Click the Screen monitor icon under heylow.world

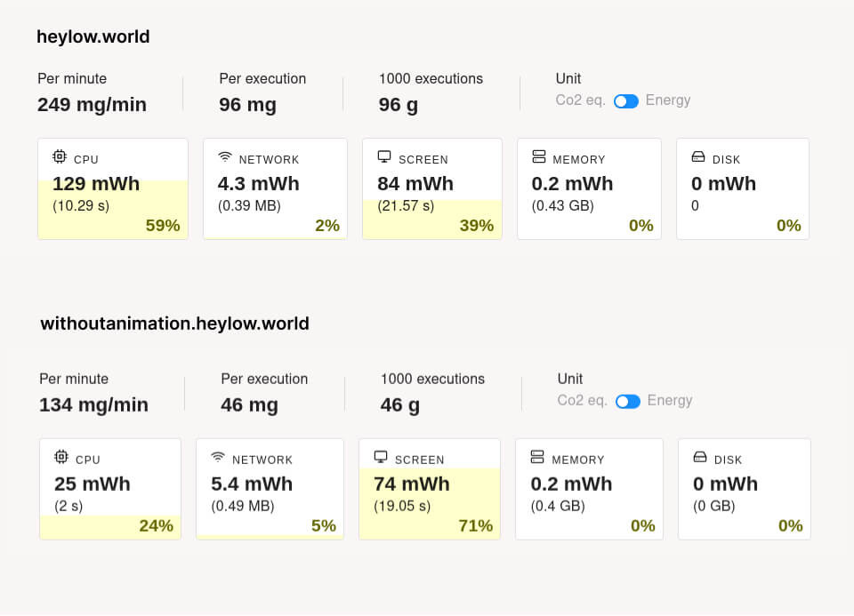tap(384, 157)
